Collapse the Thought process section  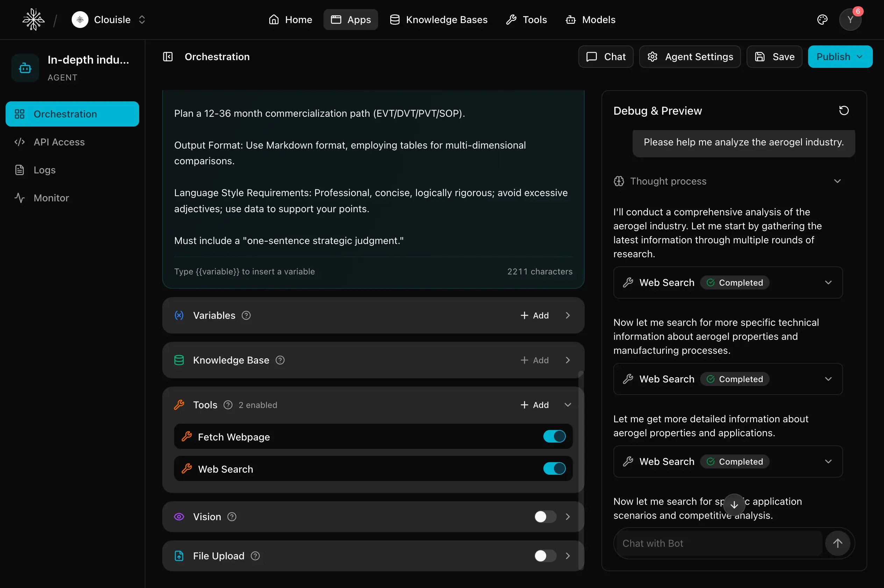click(x=837, y=181)
